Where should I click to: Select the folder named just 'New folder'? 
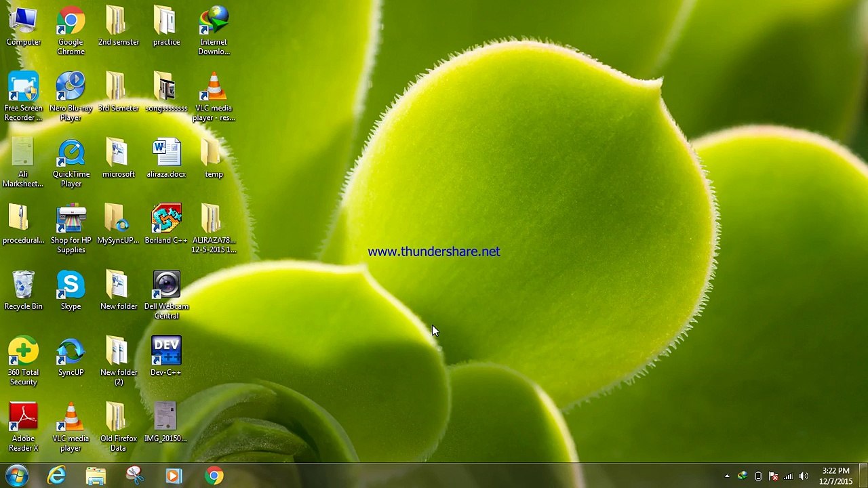119,291
